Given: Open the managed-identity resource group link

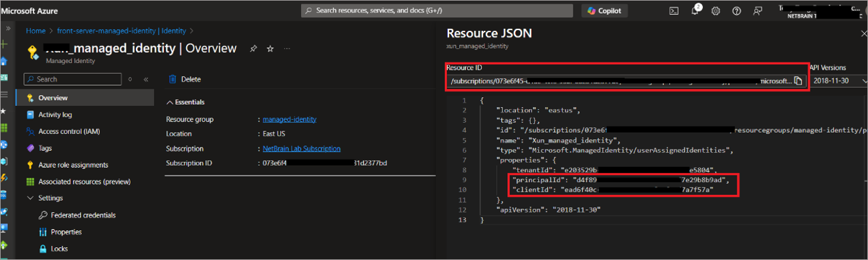Looking at the screenshot, I should click(290, 119).
